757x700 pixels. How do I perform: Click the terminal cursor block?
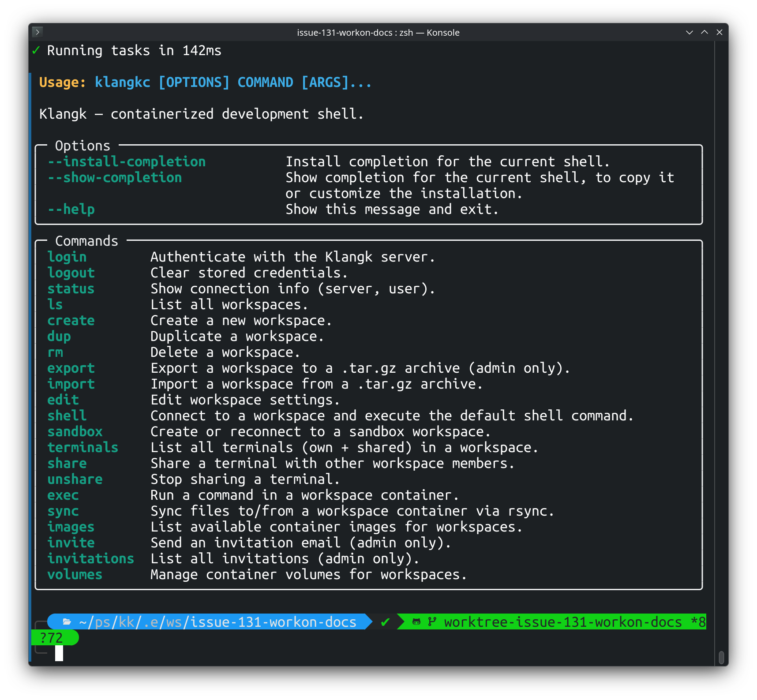point(59,653)
